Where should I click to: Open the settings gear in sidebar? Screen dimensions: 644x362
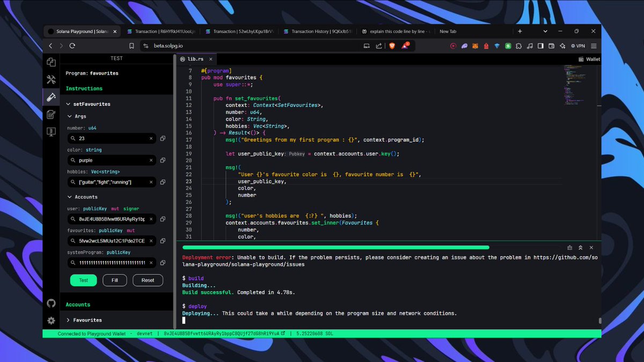52,321
